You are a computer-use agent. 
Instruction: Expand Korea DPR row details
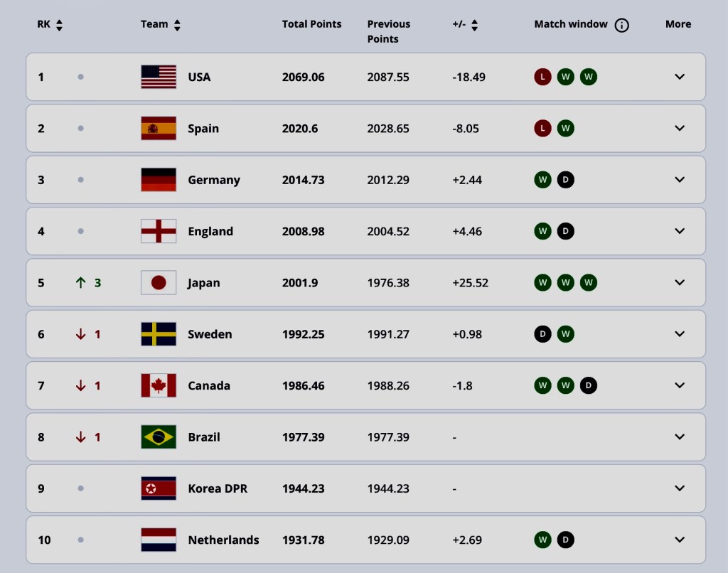point(680,488)
